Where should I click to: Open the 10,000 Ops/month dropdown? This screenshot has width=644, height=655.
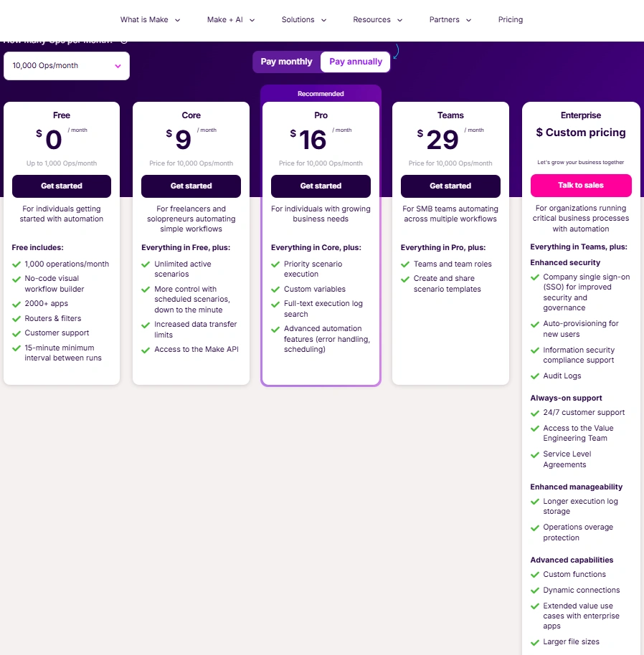[x=67, y=66]
